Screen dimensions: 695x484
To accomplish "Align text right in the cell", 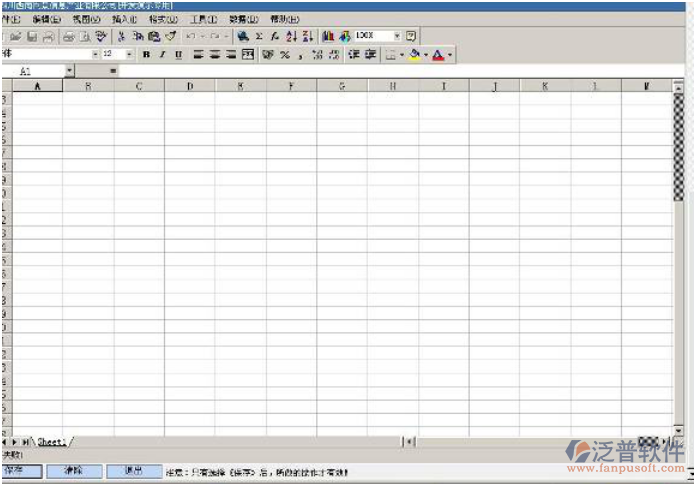I will tap(231, 55).
